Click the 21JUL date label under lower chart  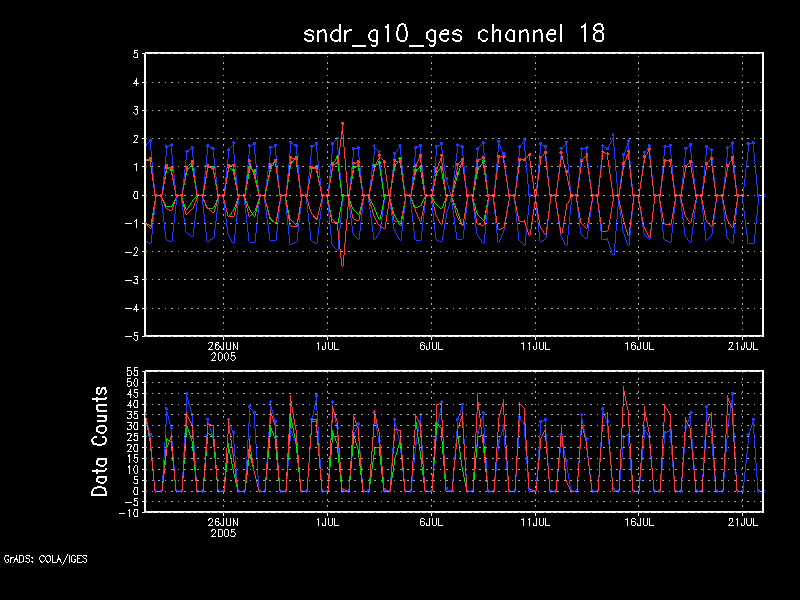pyautogui.click(x=743, y=522)
